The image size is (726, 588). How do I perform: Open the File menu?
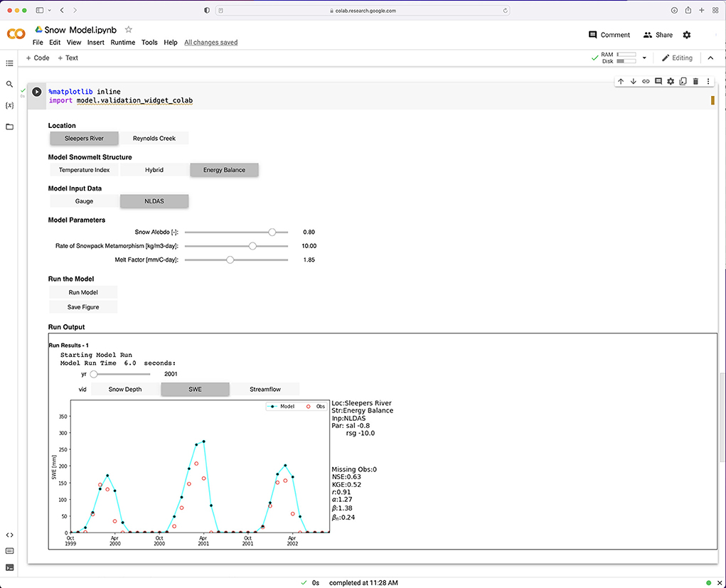point(38,42)
